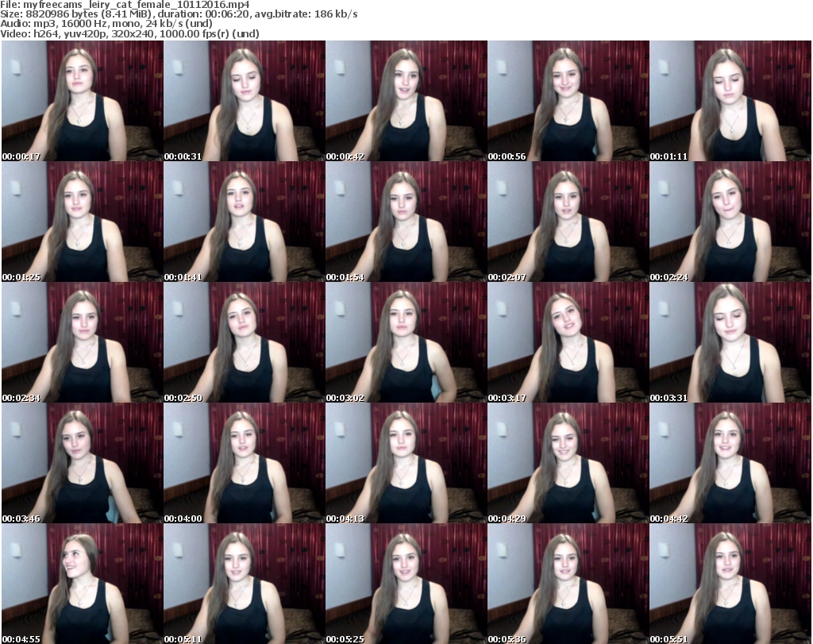Pick the preview frame marked 00:02:50
Image resolution: width=813 pixels, height=644 pixels.
[x=245, y=342]
